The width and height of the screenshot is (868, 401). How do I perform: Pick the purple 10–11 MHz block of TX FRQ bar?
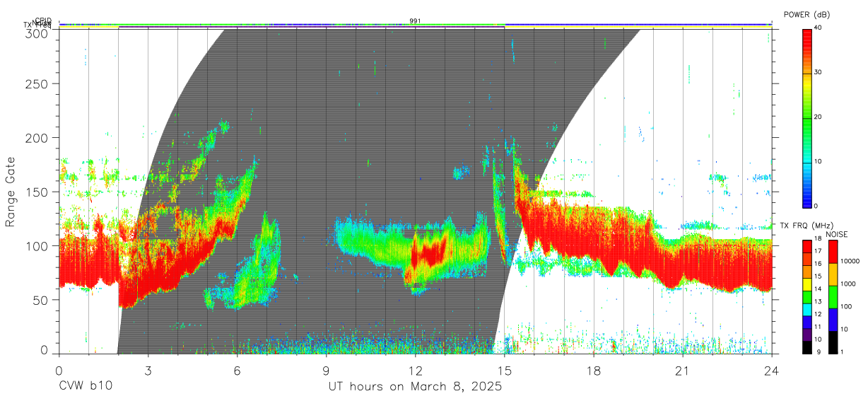point(807,334)
